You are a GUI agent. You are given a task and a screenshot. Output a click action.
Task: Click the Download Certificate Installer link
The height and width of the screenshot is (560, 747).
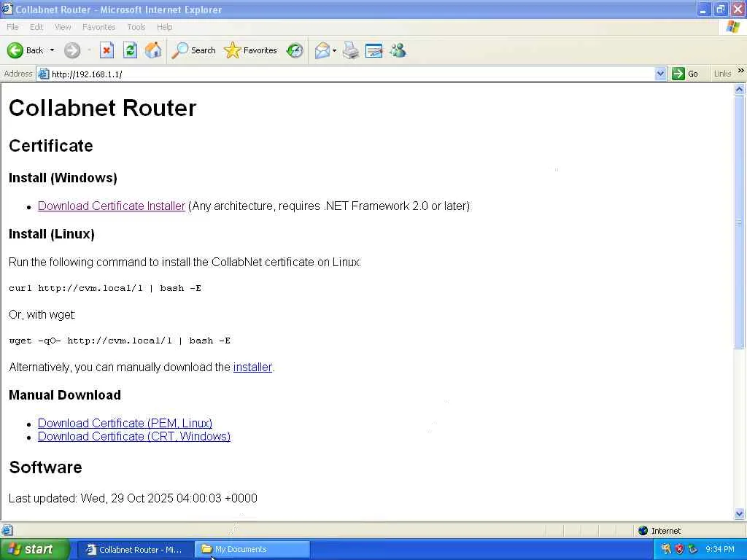112,206
